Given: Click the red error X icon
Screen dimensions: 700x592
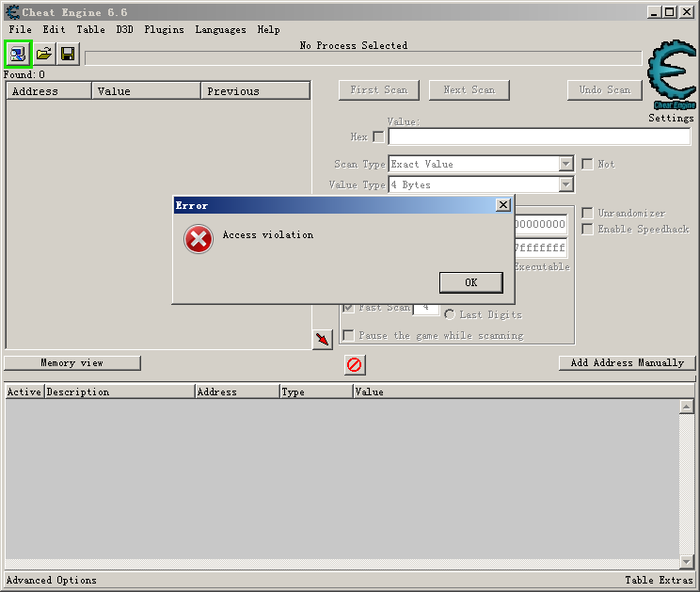Looking at the screenshot, I should pyautogui.click(x=199, y=239).
